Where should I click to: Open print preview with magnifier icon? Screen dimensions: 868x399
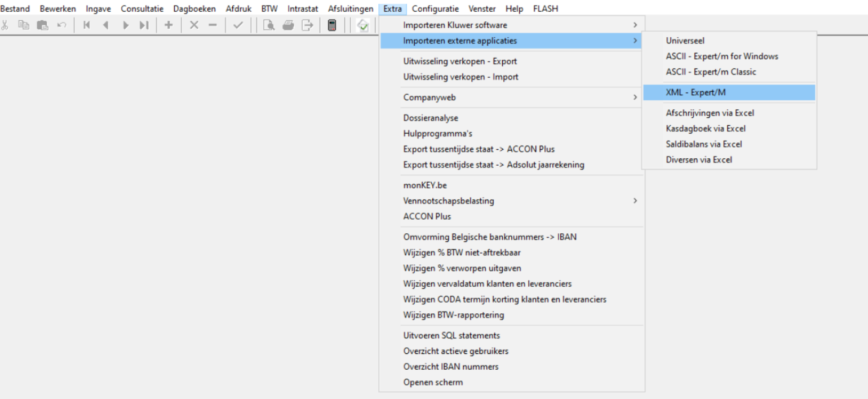[x=270, y=25]
